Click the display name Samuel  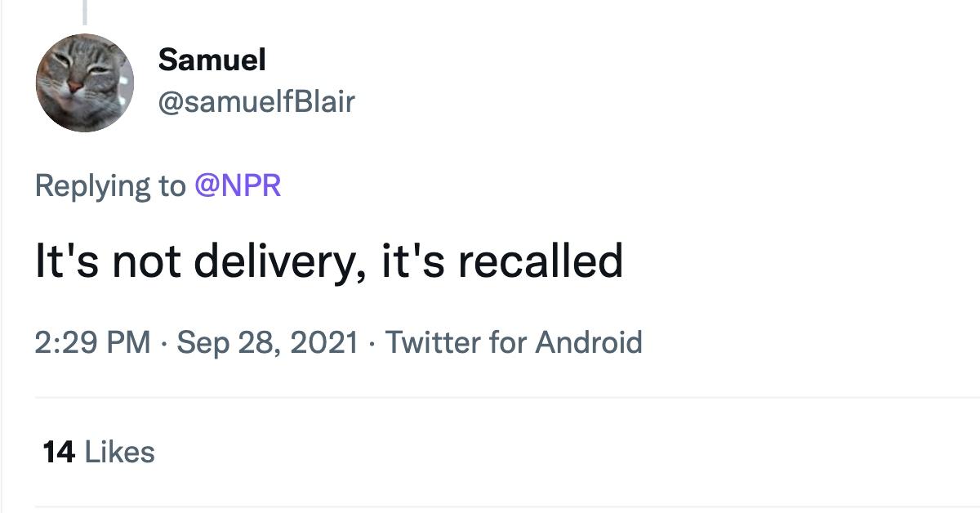click(212, 59)
